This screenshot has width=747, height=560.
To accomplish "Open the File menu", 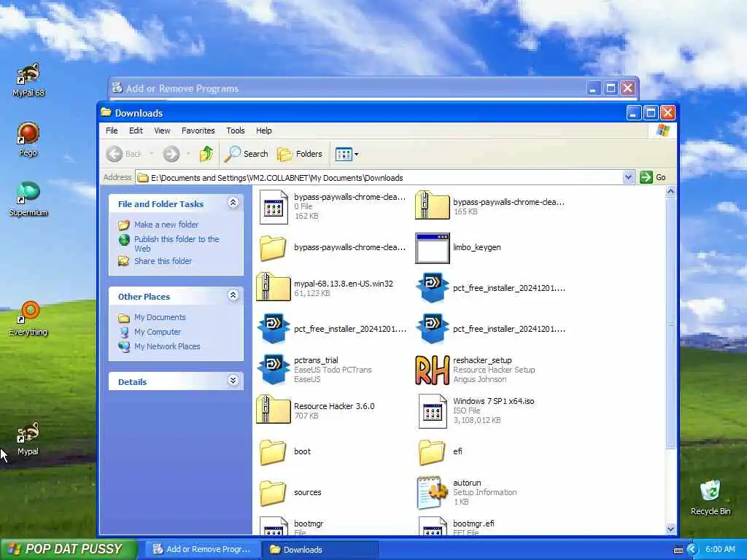I will click(x=112, y=131).
